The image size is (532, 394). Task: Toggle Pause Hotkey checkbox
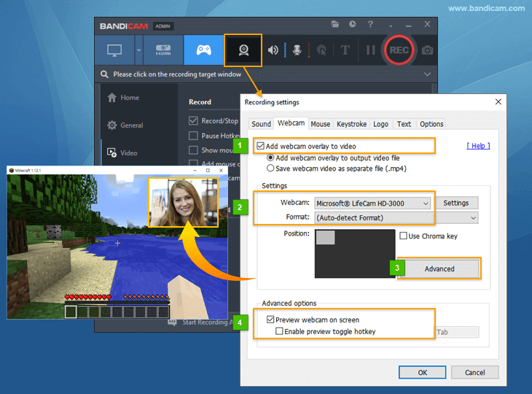193,136
